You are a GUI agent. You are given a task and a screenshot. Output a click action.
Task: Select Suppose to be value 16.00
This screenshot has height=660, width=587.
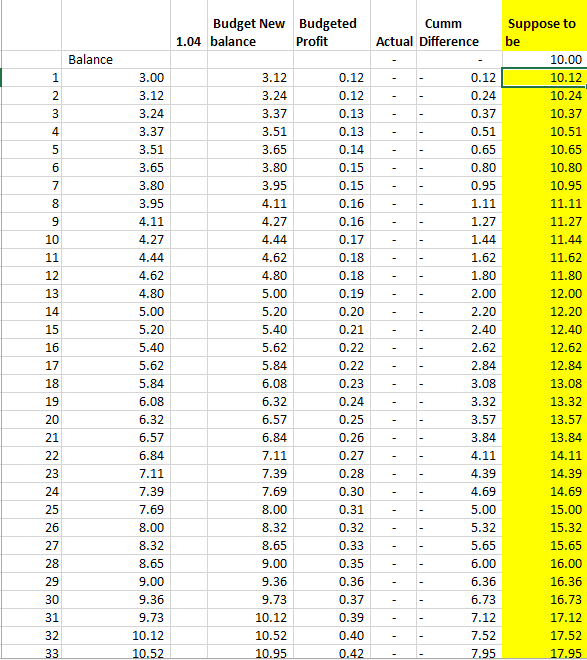545,564
